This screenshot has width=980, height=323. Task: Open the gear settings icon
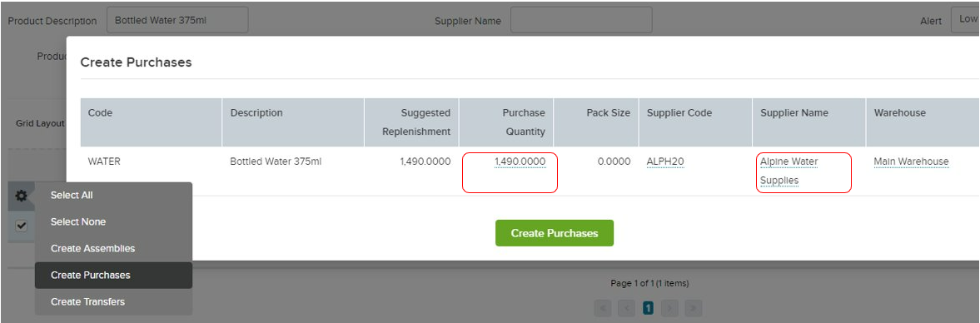click(x=22, y=196)
